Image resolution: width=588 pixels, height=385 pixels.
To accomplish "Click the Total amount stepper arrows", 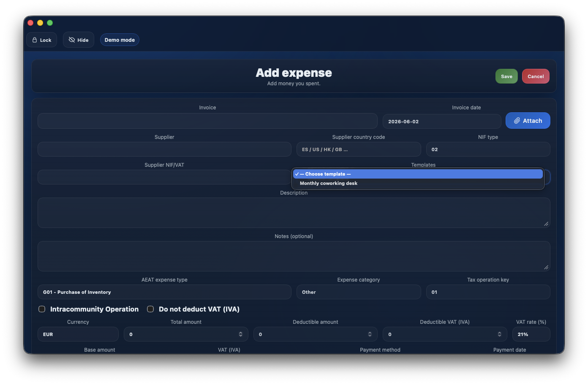I will click(241, 334).
